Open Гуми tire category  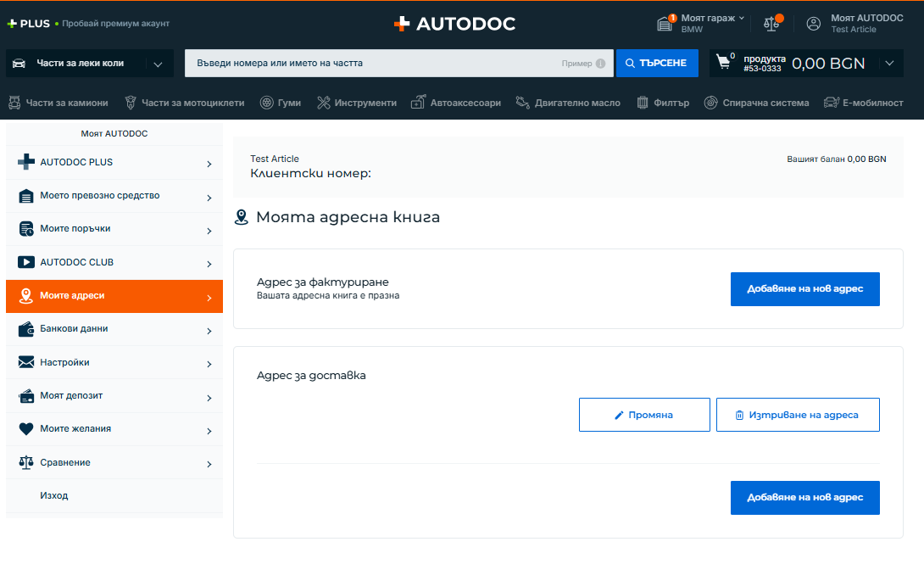coord(280,103)
